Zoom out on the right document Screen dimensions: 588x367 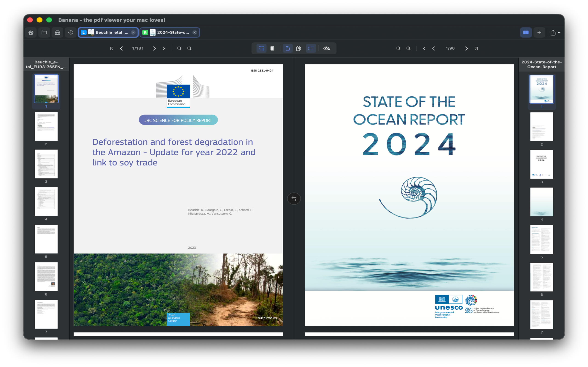coord(399,48)
